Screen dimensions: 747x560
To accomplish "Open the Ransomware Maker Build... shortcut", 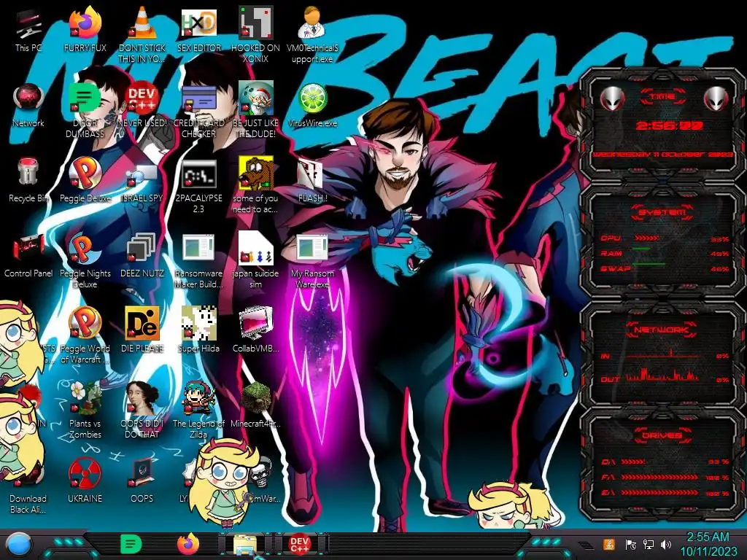I will point(198,249).
